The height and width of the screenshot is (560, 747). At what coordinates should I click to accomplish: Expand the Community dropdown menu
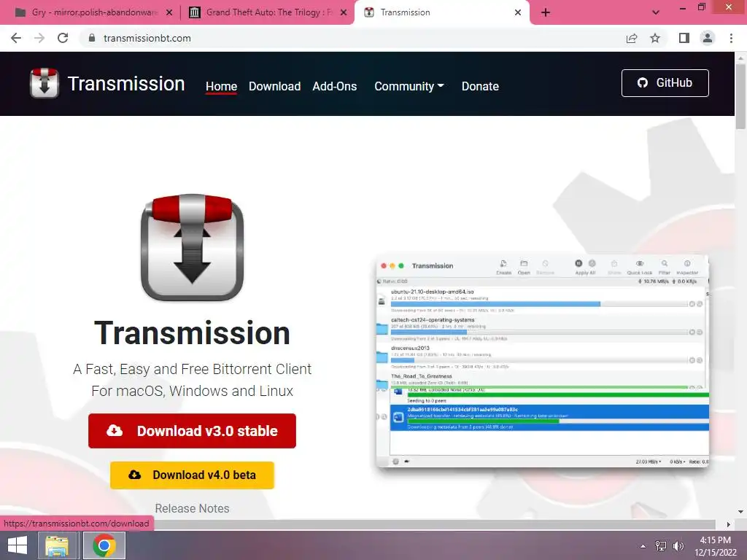coord(409,86)
